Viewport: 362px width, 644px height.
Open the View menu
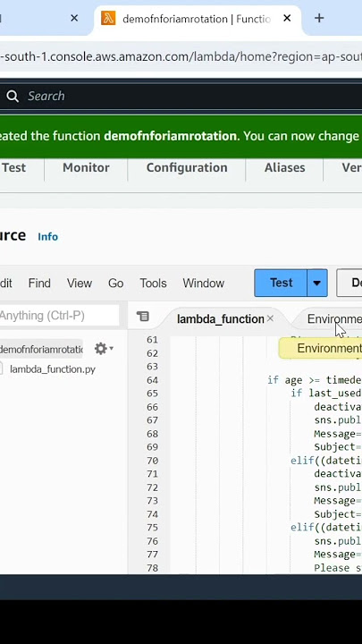point(80,283)
